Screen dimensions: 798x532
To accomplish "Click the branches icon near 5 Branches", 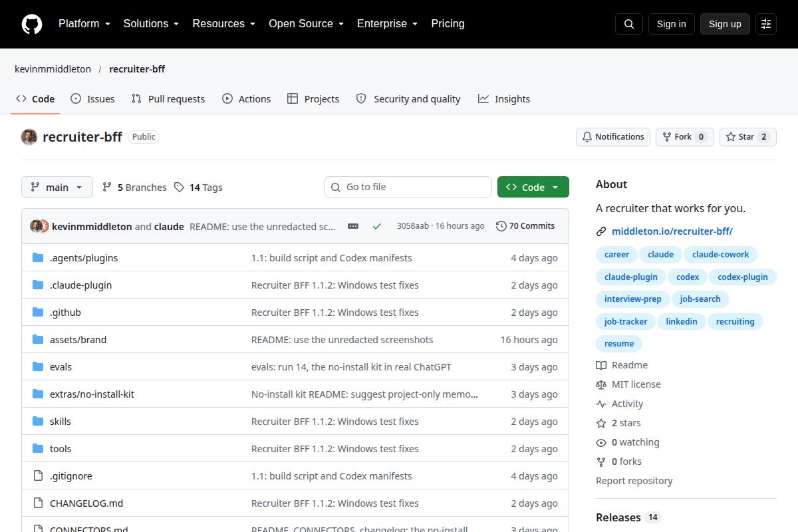I will (107, 188).
